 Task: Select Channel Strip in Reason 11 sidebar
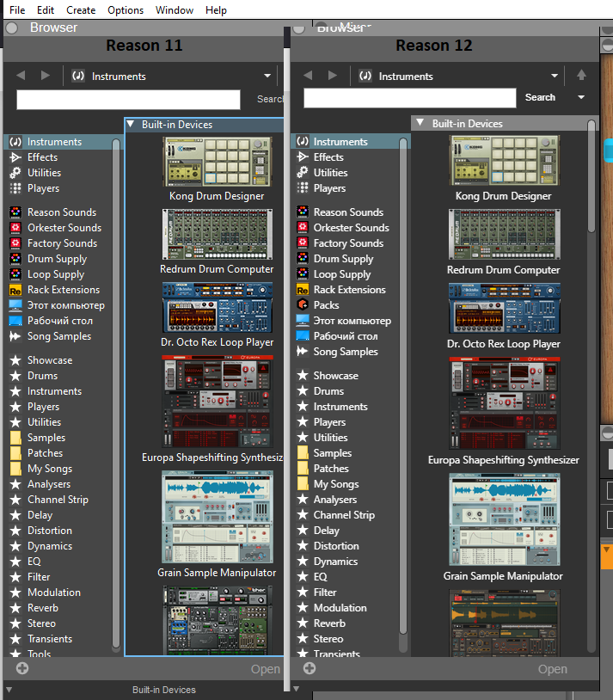(58, 500)
